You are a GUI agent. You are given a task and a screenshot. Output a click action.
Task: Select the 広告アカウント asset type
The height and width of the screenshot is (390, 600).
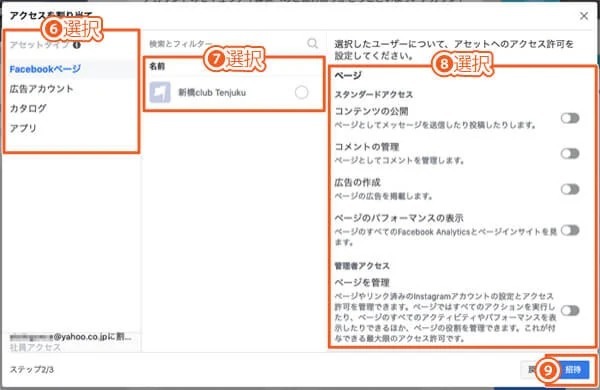click(x=41, y=89)
